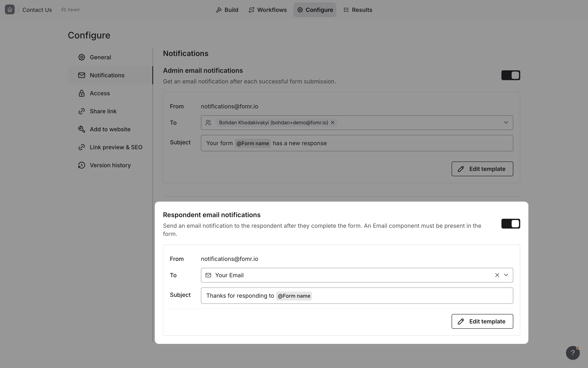Image resolution: width=588 pixels, height=368 pixels.
Task: Select the @Form name tag in admin subject
Action: point(253,143)
